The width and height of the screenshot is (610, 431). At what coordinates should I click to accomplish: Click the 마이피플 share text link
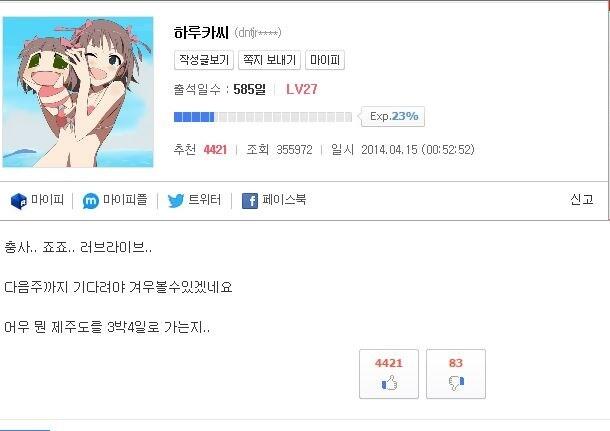(125, 200)
